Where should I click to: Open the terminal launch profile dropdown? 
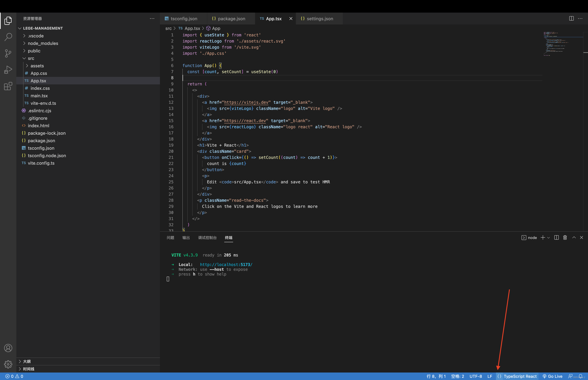click(x=549, y=238)
